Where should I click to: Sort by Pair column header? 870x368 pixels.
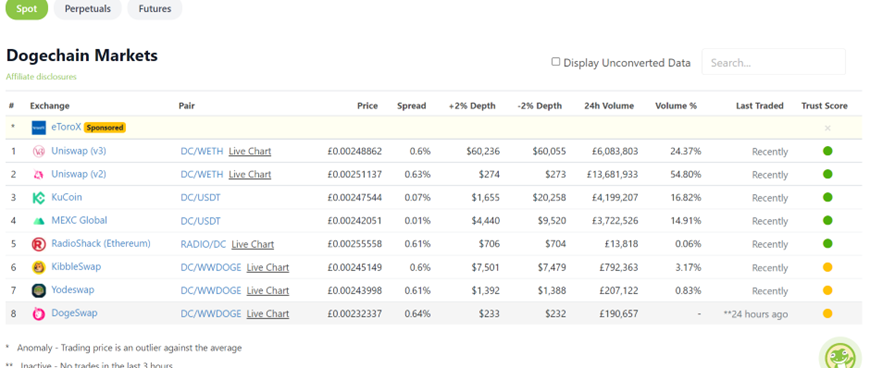click(186, 105)
